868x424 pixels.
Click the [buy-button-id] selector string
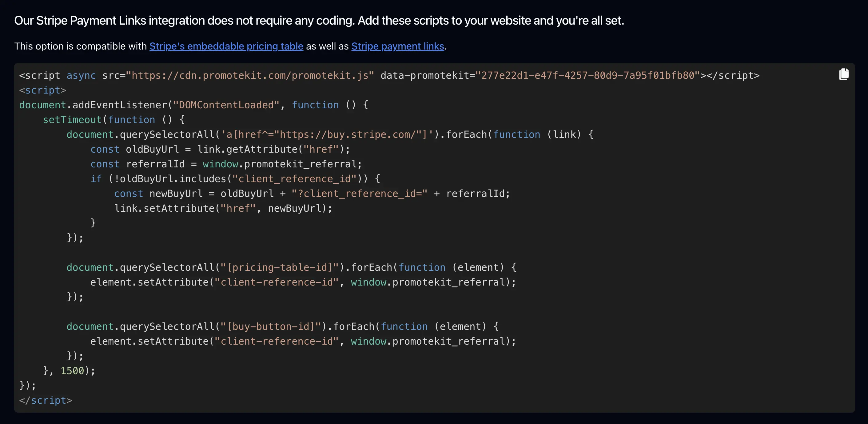pyautogui.click(x=270, y=326)
